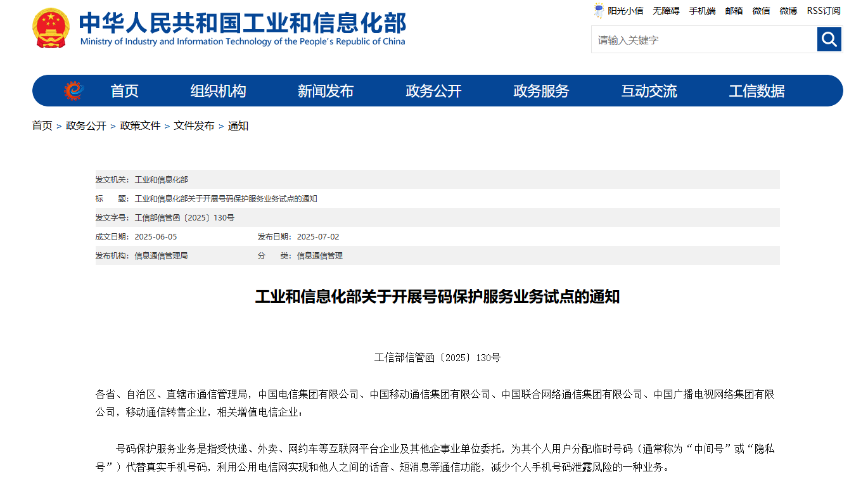Open the 微信 link in header
The width and height of the screenshot is (868, 479).
[761, 11]
